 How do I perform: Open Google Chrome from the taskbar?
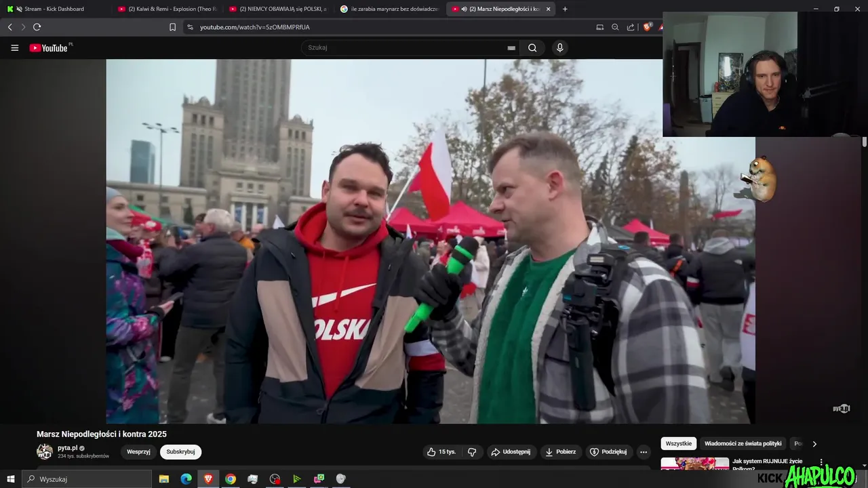(231, 479)
